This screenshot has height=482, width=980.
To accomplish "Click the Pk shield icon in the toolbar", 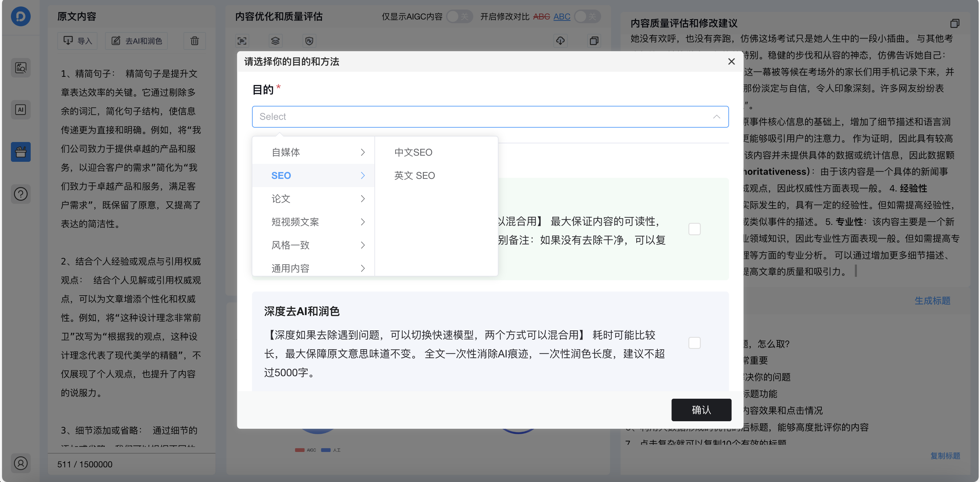I will pyautogui.click(x=309, y=41).
